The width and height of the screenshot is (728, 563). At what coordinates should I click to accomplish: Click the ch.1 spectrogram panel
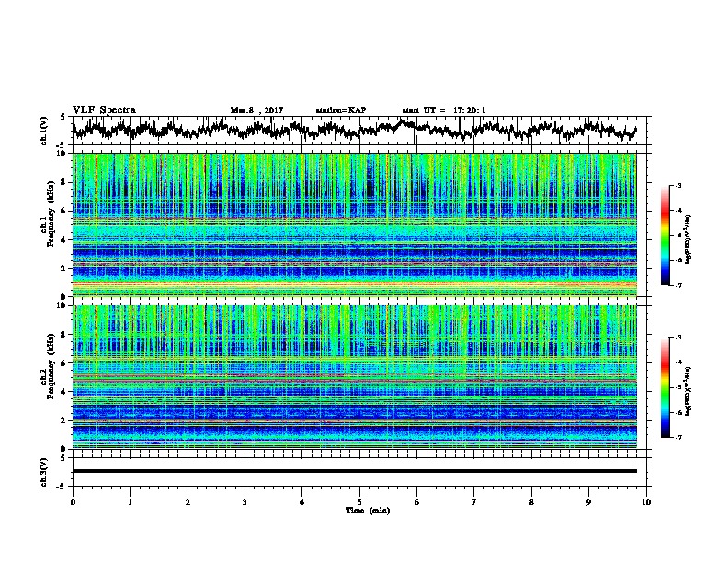coord(354,224)
